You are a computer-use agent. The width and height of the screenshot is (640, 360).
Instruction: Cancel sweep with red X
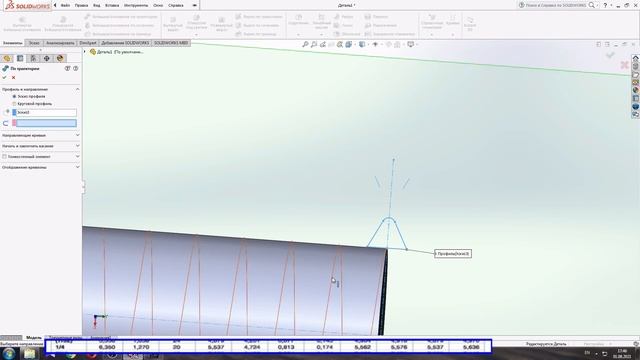[13, 78]
